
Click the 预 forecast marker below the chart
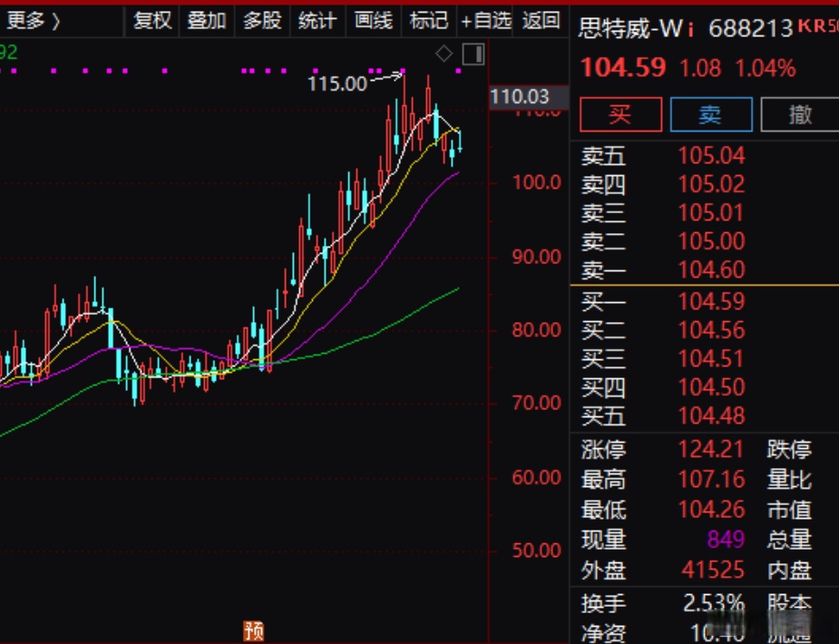pyautogui.click(x=255, y=632)
